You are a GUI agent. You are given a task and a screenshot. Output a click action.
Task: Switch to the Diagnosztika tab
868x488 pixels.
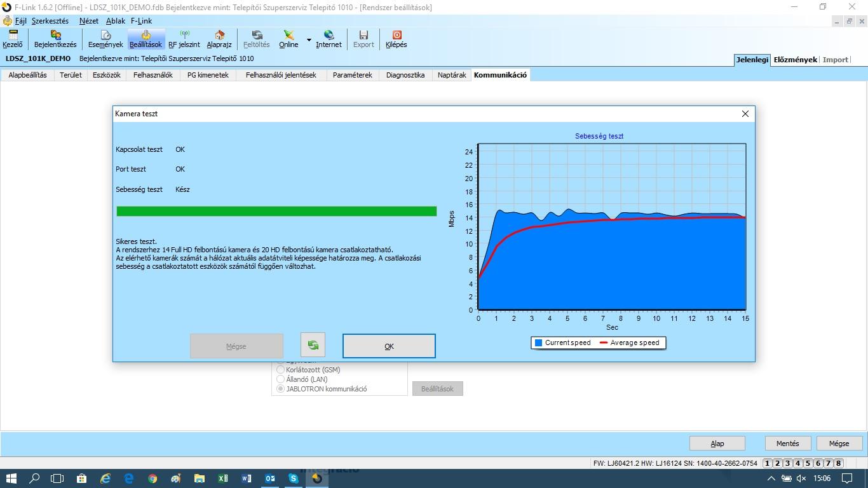(405, 75)
